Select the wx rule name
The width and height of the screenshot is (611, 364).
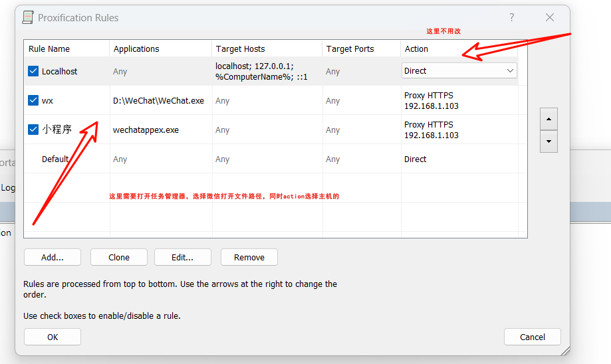coord(47,101)
